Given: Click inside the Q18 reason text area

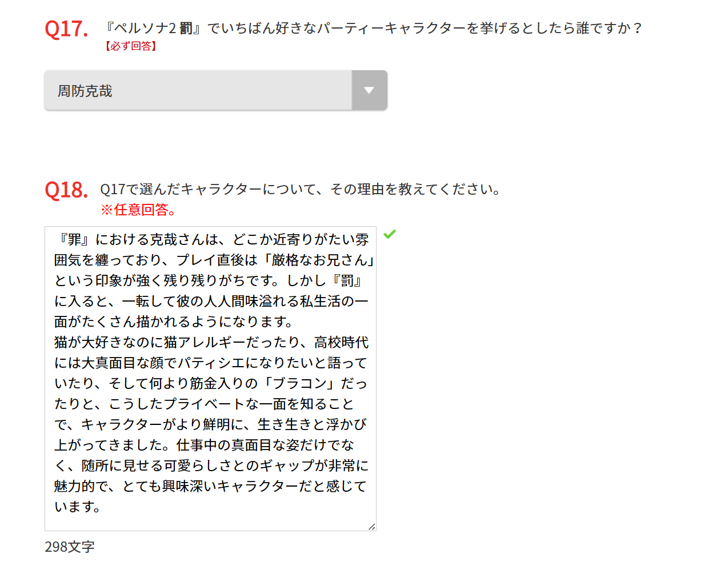Looking at the screenshot, I should [210, 379].
